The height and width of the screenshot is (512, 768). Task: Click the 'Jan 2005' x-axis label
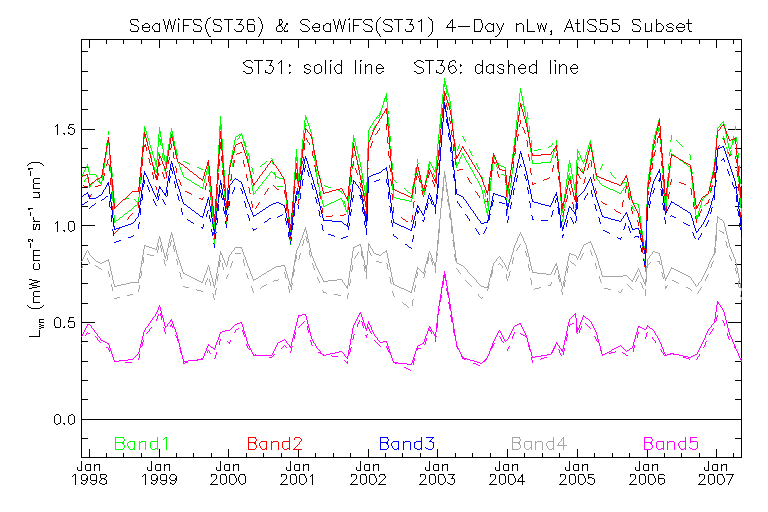(577, 473)
